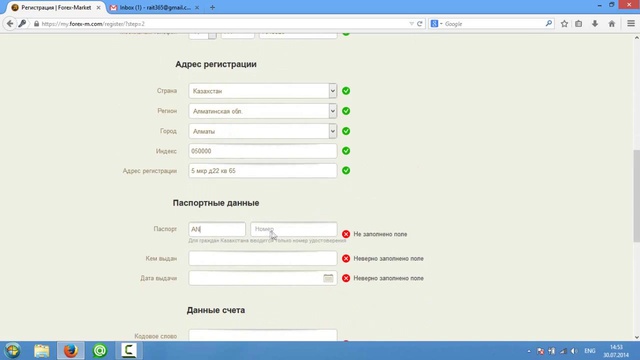
Task: Click the Кем выдан input field
Action: pyautogui.click(x=262, y=258)
